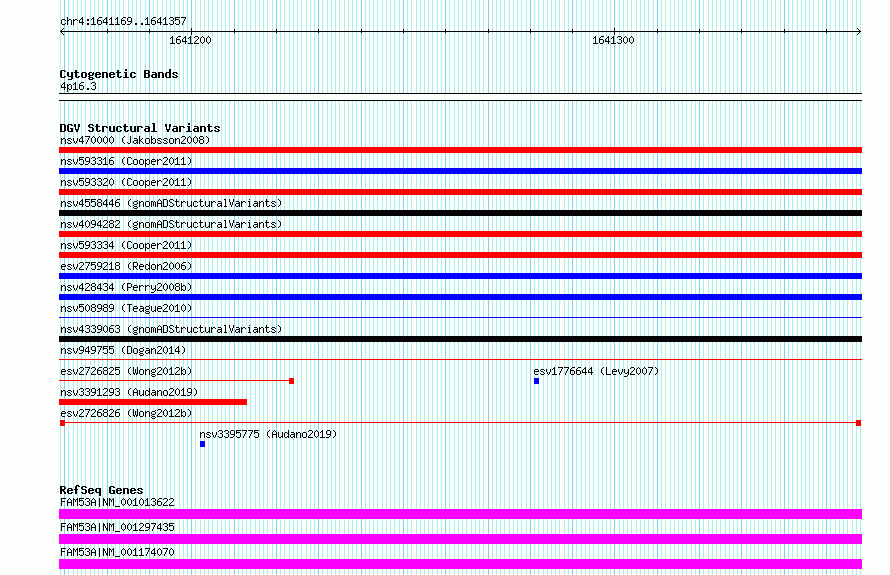Click the magenta FAM53A NM_001297435 gene bar

click(x=460, y=539)
